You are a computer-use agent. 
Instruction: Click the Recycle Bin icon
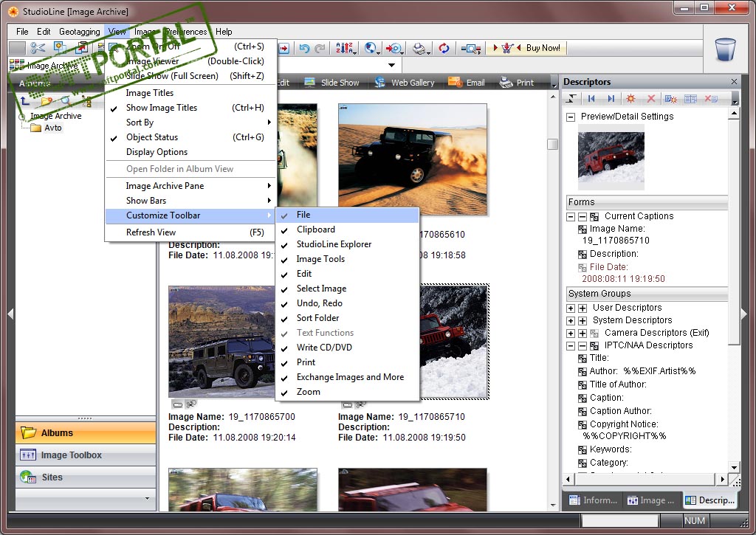pyautogui.click(x=725, y=49)
